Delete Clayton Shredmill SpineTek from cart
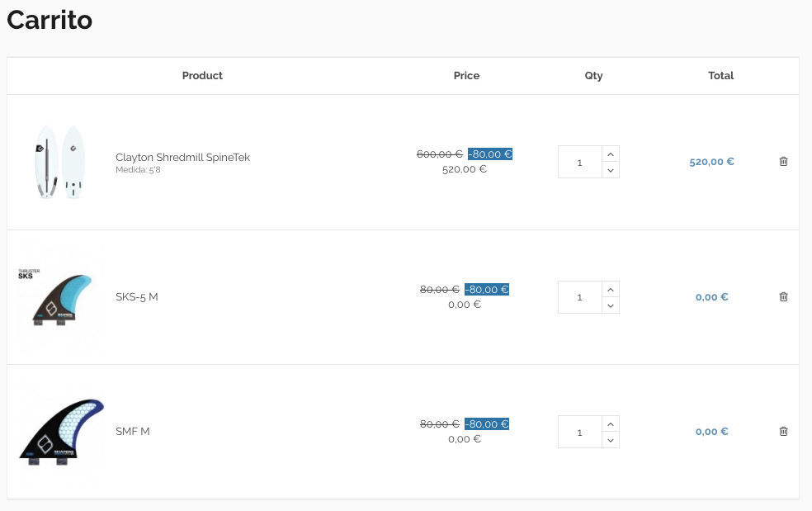Viewport: 812px width, 511px height. pyautogui.click(x=783, y=162)
